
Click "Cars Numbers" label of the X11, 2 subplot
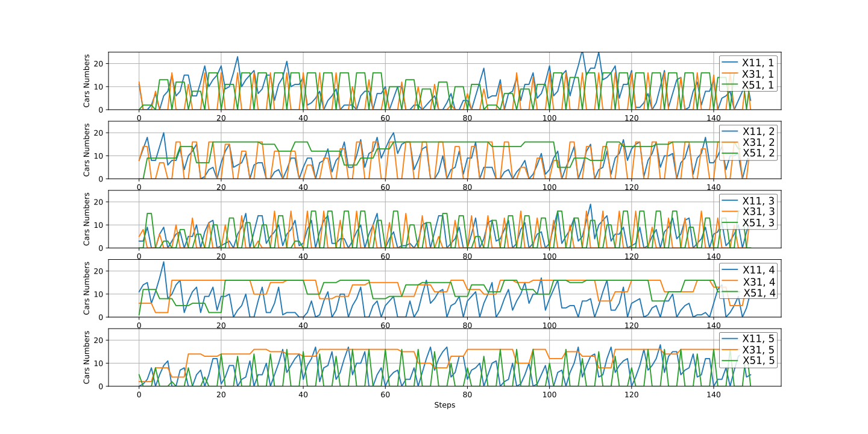(x=87, y=149)
